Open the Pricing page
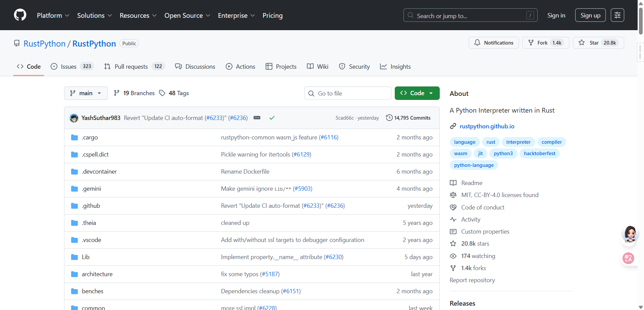 click(x=272, y=15)
